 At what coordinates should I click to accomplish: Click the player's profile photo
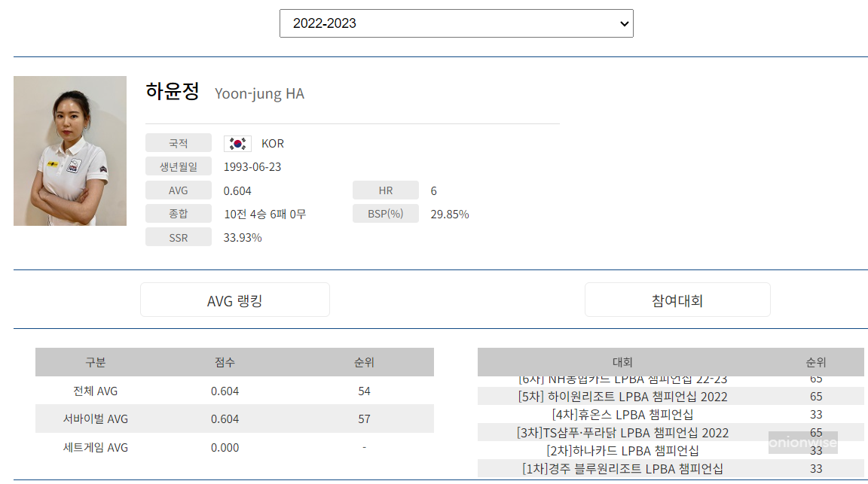point(69,151)
